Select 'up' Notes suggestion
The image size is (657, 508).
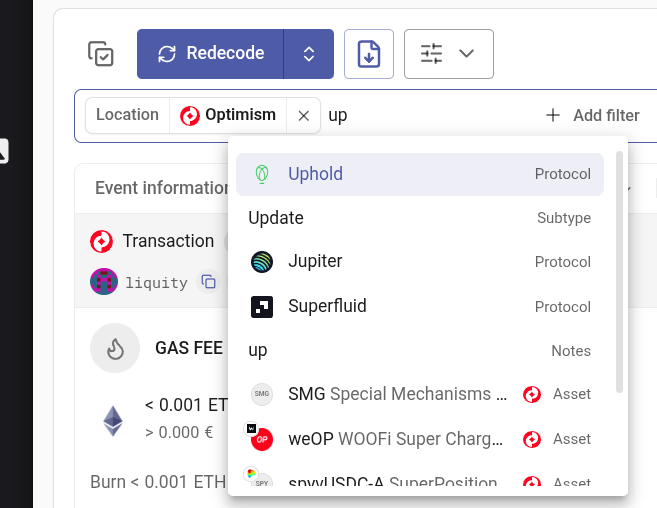[x=420, y=350]
